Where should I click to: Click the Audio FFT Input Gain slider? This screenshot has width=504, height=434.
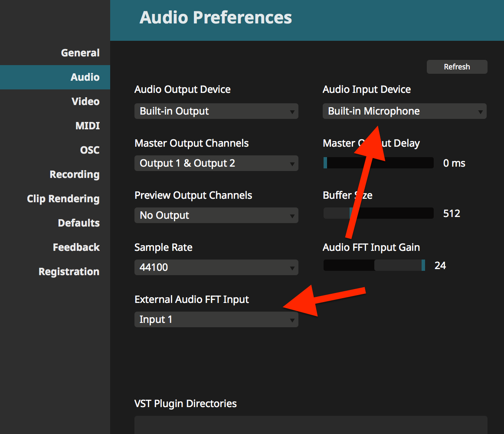(x=374, y=265)
